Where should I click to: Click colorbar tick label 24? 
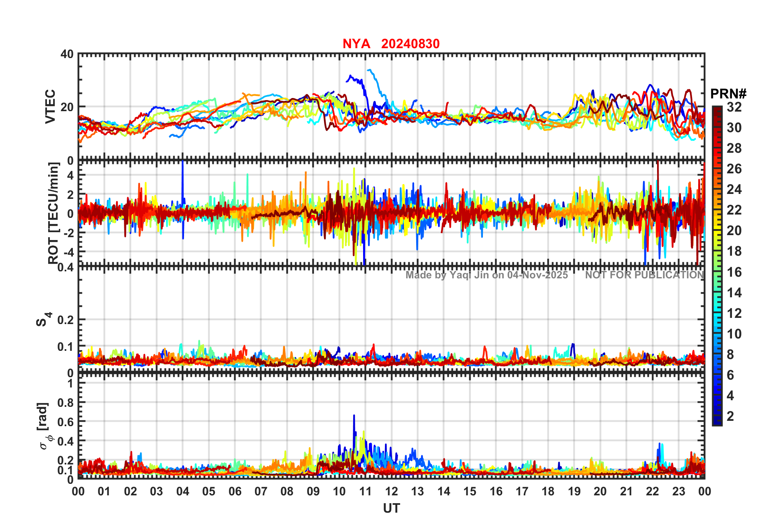[x=734, y=189]
